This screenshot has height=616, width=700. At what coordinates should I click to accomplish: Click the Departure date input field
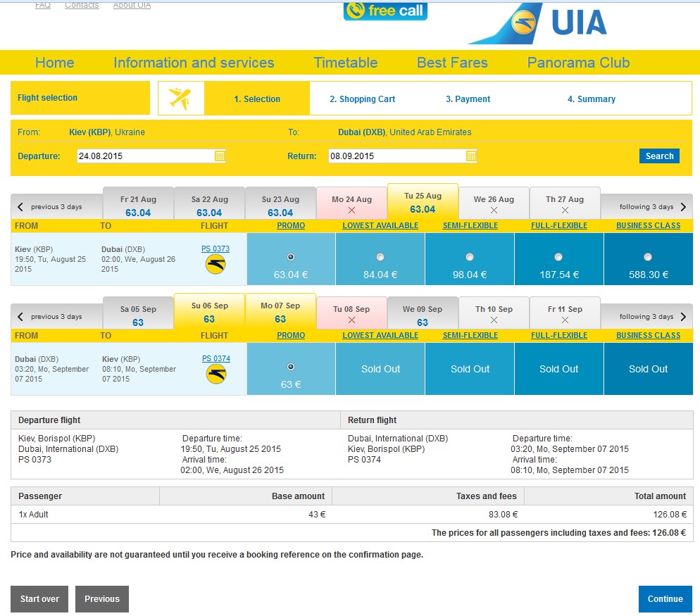coord(146,156)
